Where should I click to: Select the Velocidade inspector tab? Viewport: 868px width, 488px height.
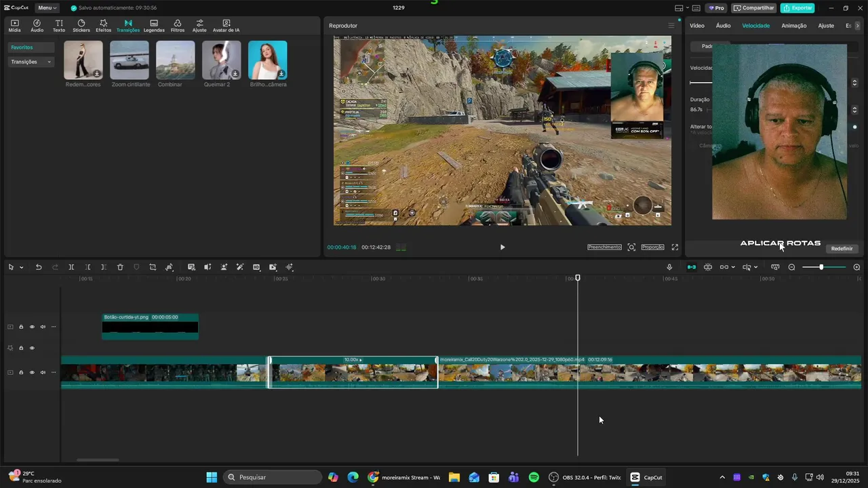click(755, 26)
